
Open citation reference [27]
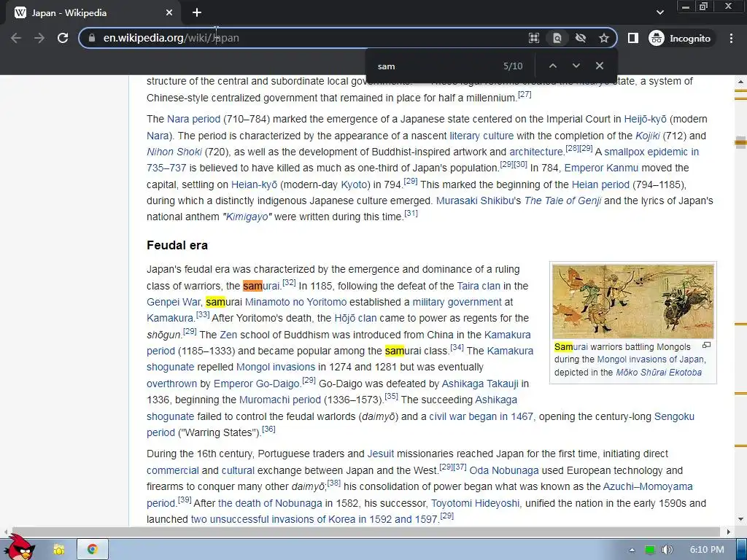coord(525,94)
